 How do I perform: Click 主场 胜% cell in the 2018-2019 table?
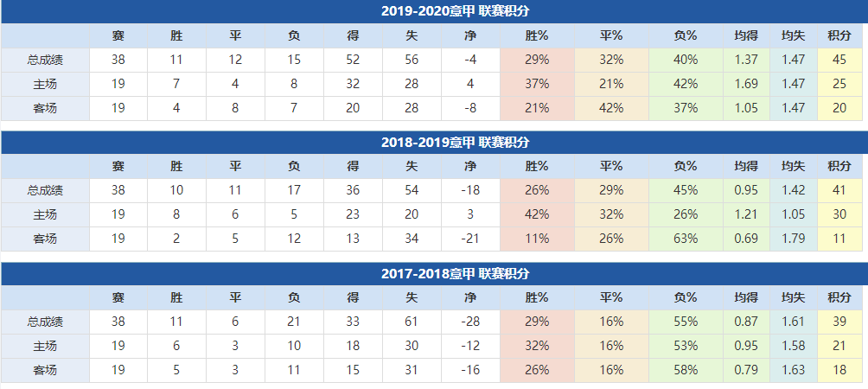[x=536, y=214]
